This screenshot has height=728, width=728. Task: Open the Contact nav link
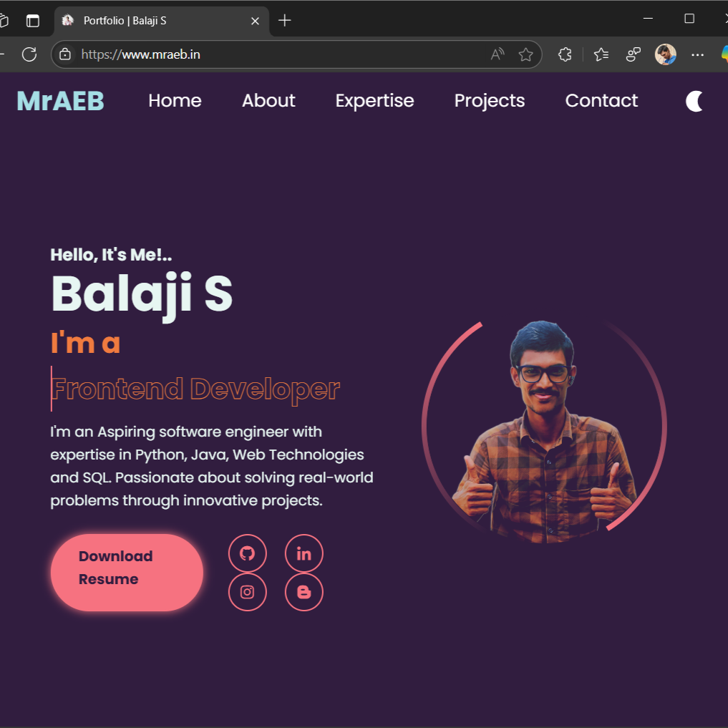pyautogui.click(x=601, y=101)
